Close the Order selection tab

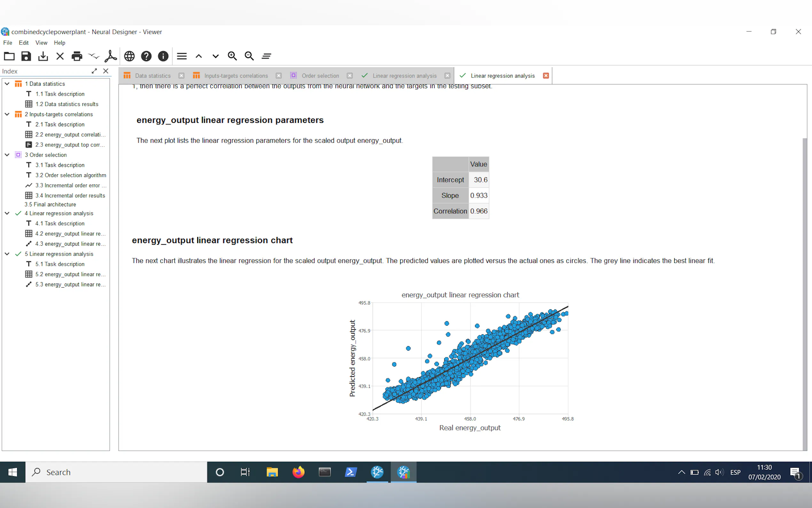(350, 75)
